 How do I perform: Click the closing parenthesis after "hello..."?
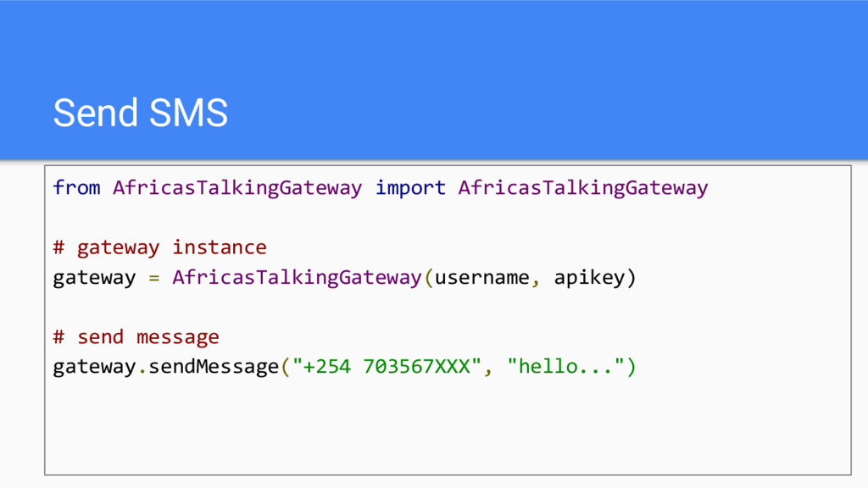tap(631, 368)
